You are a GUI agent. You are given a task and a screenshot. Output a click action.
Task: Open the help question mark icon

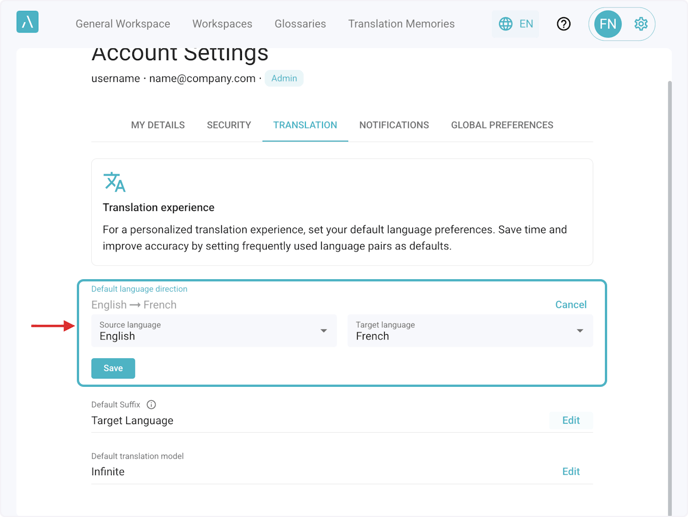click(564, 24)
